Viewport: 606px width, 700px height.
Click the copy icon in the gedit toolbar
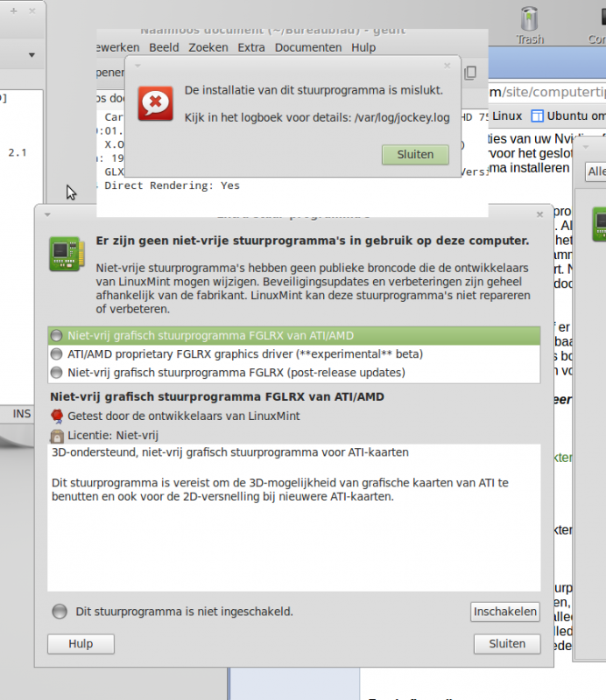click(470, 73)
